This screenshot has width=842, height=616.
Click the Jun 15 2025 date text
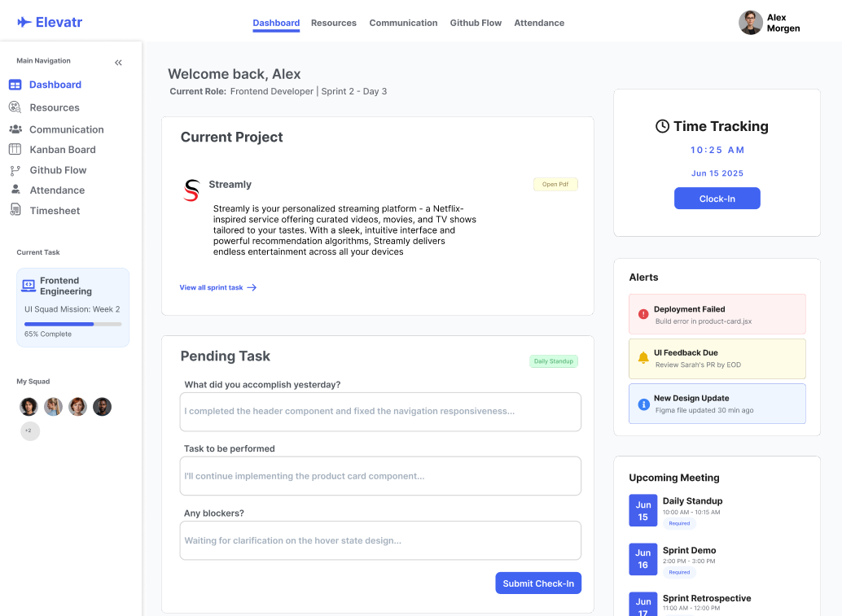point(717,173)
